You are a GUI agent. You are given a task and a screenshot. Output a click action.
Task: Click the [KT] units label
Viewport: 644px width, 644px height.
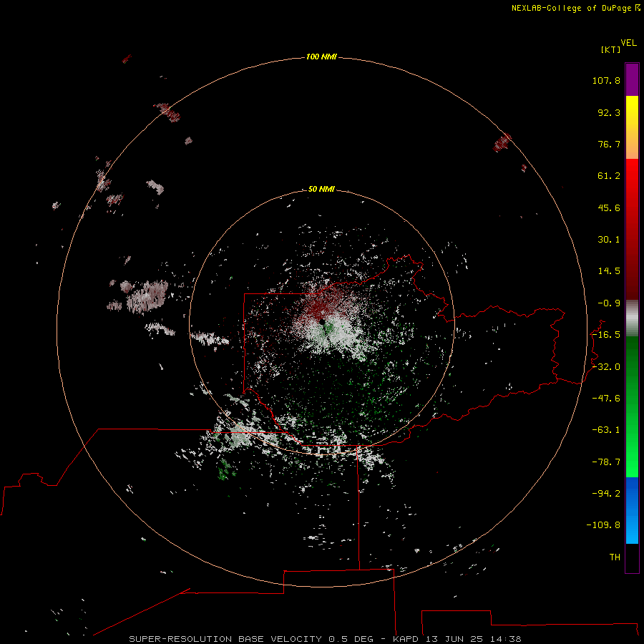[610, 49]
